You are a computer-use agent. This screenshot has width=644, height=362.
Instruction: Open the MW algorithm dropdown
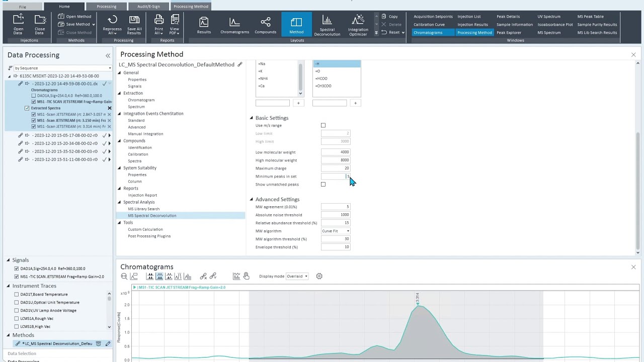336,231
